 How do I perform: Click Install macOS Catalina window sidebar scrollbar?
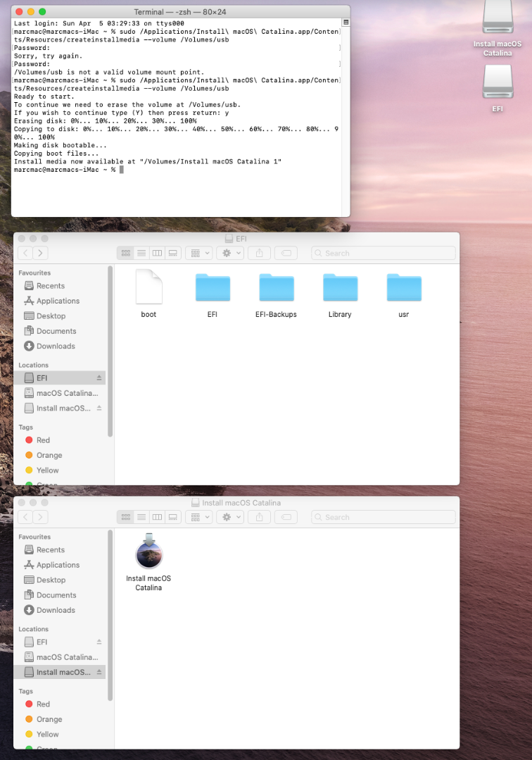[110, 616]
